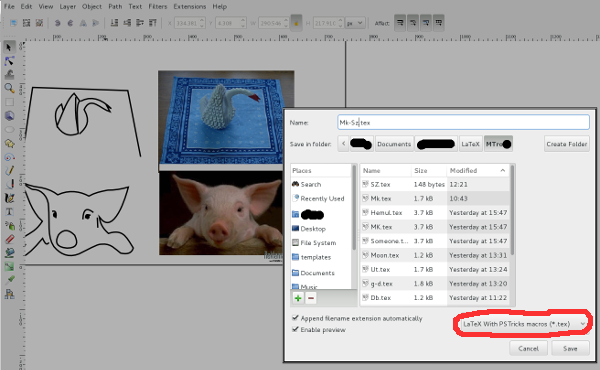600x370 pixels.
Task: Select the Pencil freehand tool
Action: [x=9, y=170]
